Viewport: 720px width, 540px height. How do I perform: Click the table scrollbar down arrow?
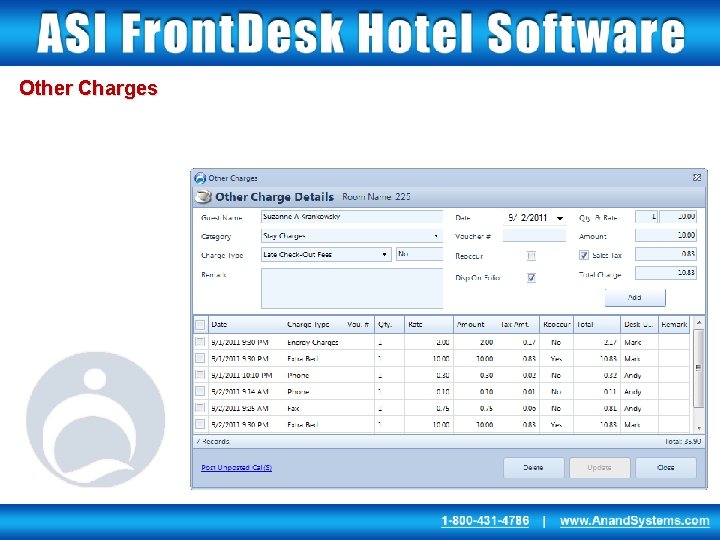tap(699, 428)
